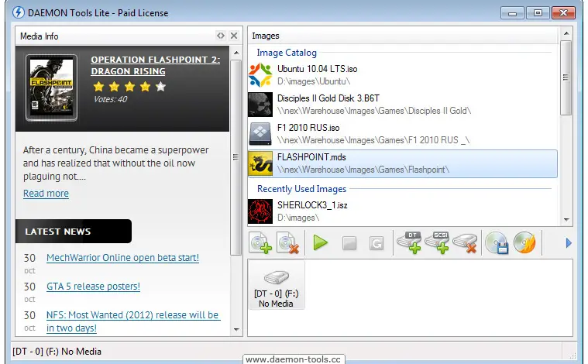Screen dimensions: 588x364
Task: Click the D:\images\Ubuntu\ path text
Action: tap(314, 81)
